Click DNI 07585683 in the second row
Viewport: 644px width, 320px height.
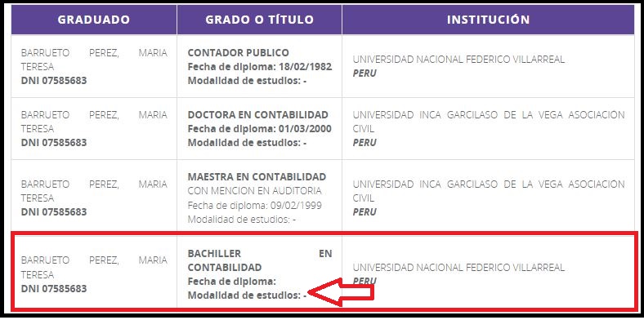coord(54,143)
